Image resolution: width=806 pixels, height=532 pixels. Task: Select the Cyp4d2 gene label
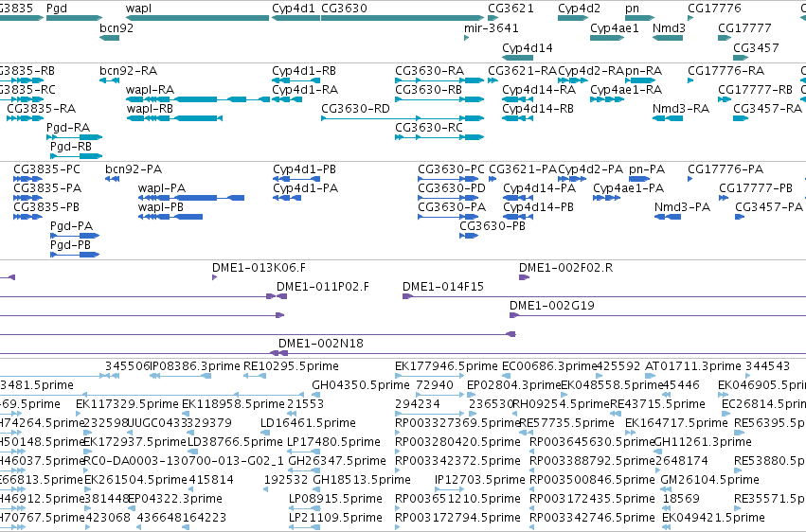tap(579, 9)
